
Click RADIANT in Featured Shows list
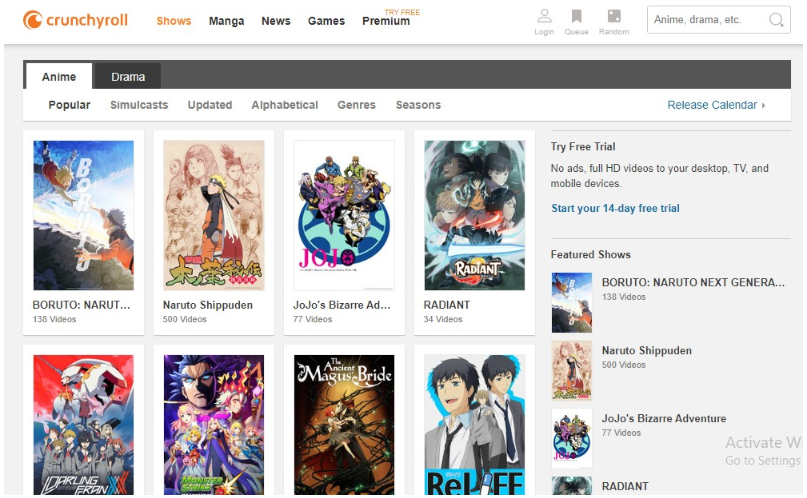[625, 486]
